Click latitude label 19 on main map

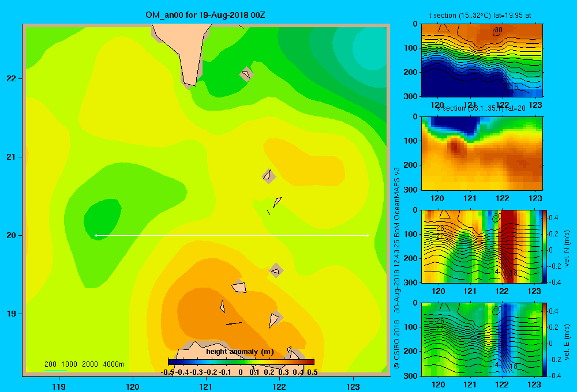click(12, 314)
